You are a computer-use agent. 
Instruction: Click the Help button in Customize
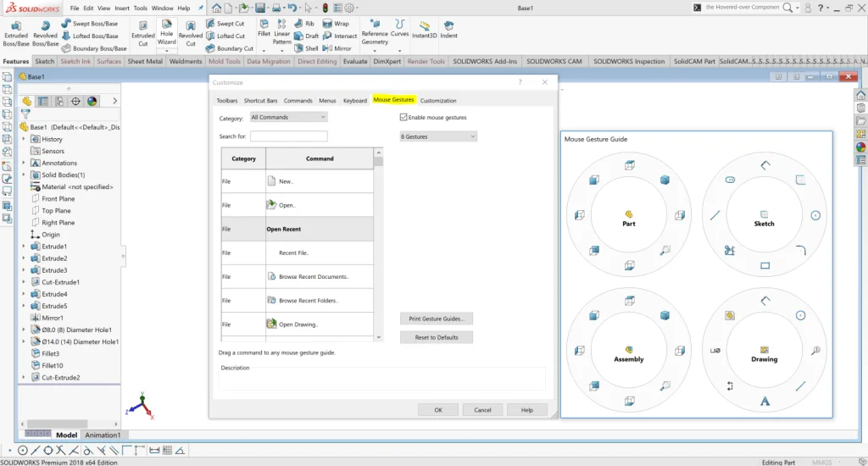526,410
